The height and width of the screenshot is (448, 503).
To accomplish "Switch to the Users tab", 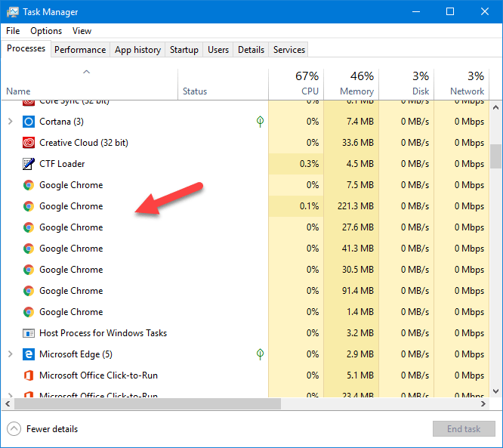I will [x=218, y=50].
